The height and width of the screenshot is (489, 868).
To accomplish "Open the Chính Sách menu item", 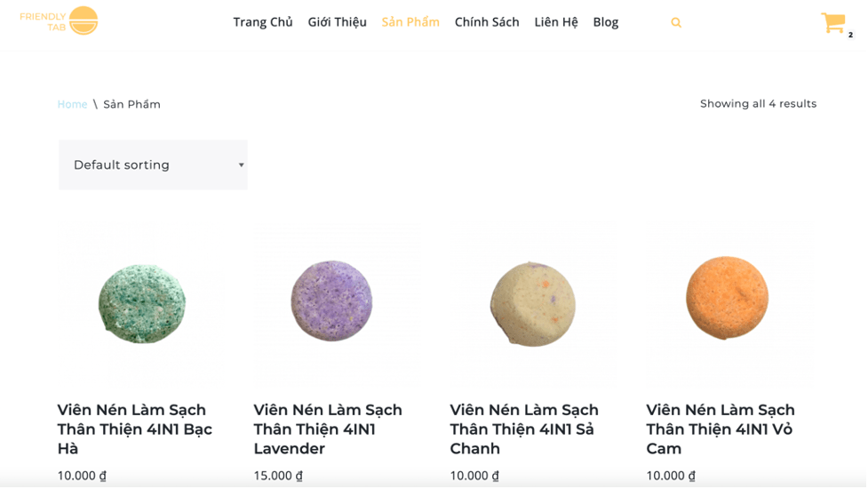I will click(487, 22).
